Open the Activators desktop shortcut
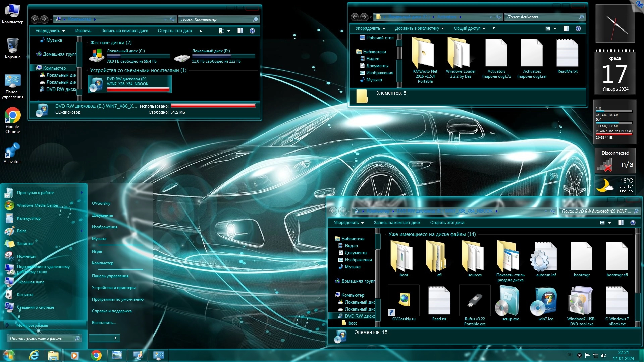Image resolution: width=644 pixels, height=362 pixels. [x=12, y=151]
